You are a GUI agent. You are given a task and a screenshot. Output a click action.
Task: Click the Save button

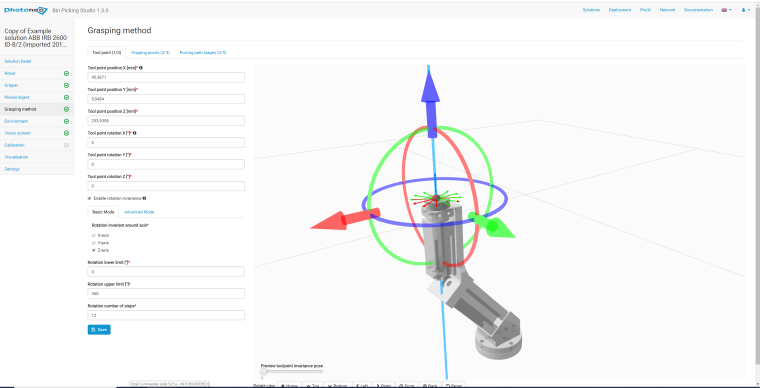tap(99, 329)
